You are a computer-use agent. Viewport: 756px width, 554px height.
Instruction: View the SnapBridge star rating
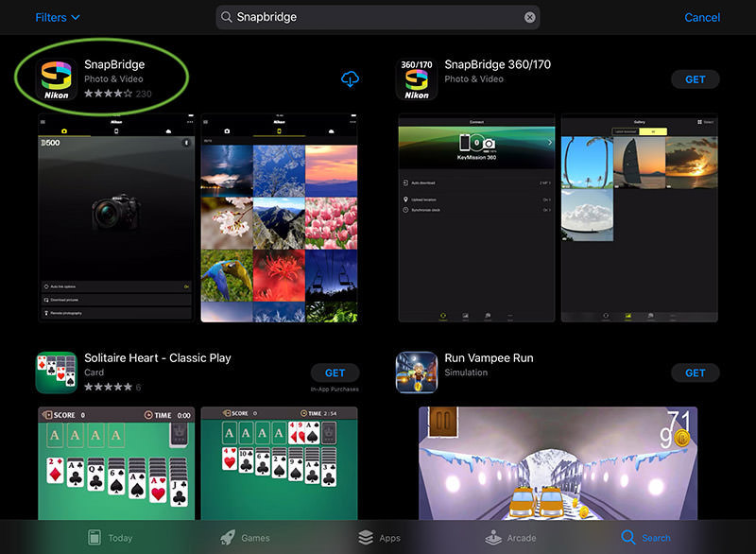108,93
